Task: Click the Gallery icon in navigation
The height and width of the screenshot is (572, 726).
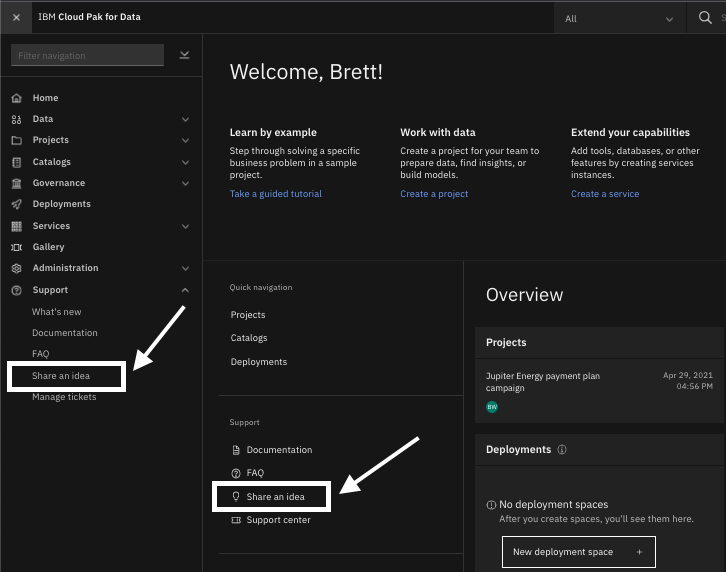Action: coord(16,247)
